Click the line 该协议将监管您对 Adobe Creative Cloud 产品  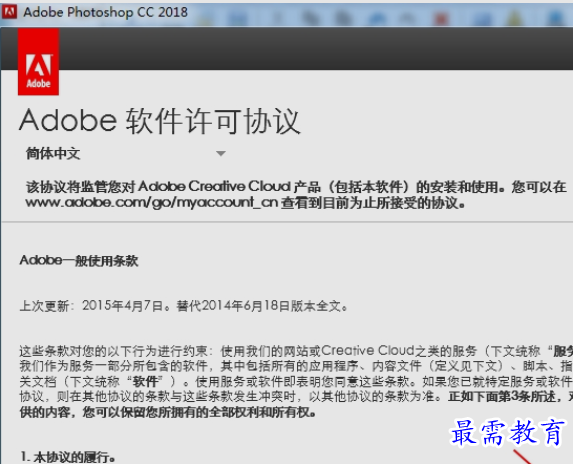296,187
